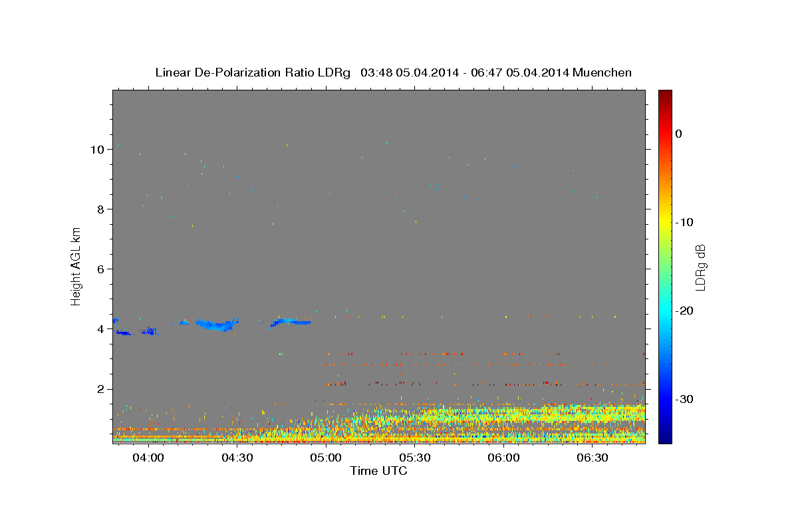Screen dimensions: 798x532
Task: Click the height tick label 8
Action: 100,209
